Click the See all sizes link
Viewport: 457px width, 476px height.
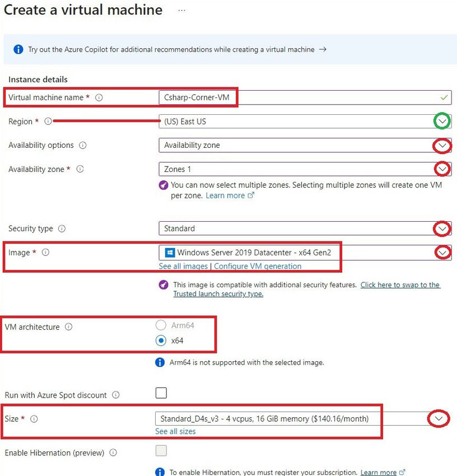pyautogui.click(x=175, y=431)
